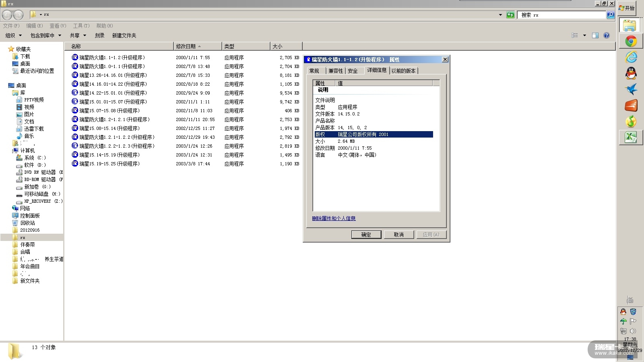Refresh the rx folder address bar
Screen dimensions: 644x362
coord(510,15)
